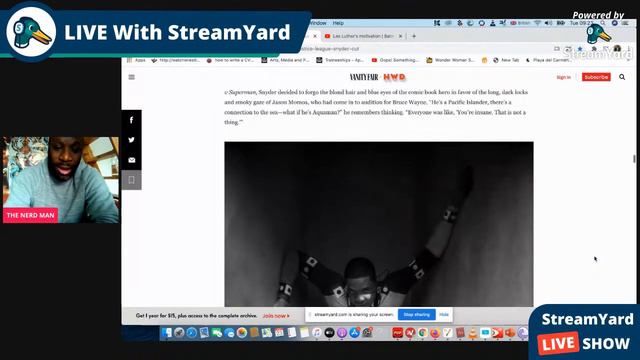Open Launchpad from the dock
The width and height of the screenshot is (640, 360).
(179, 333)
